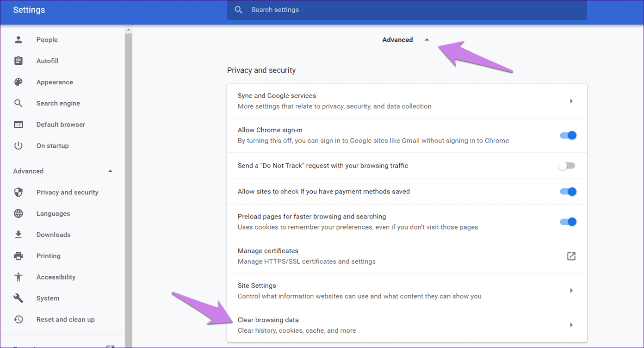This screenshot has height=348, width=644.
Task: Turn off Preload pages toggle
Action: [x=568, y=222]
